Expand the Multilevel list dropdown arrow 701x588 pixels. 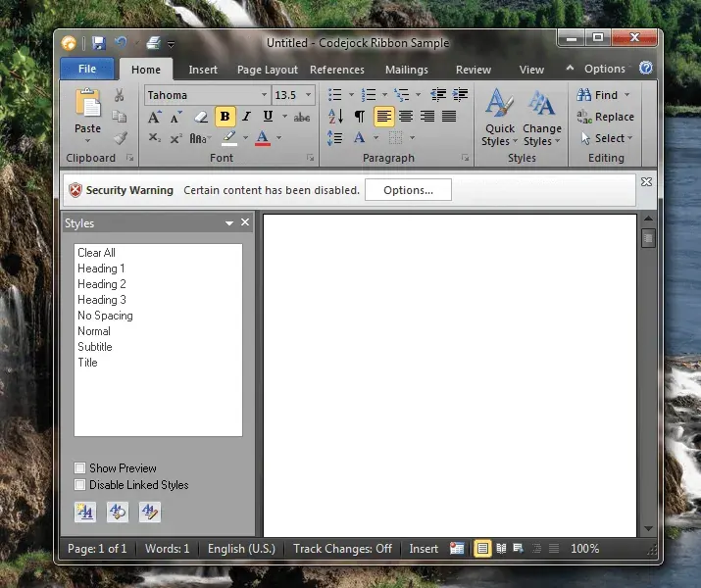(x=419, y=95)
